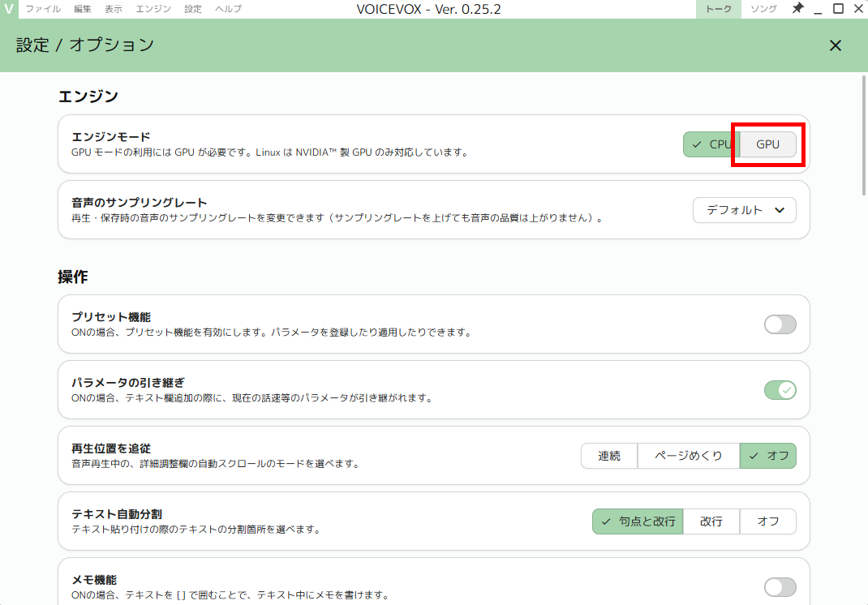The width and height of the screenshot is (868, 605).
Task: Open the 表示 menu
Action: coord(114,9)
